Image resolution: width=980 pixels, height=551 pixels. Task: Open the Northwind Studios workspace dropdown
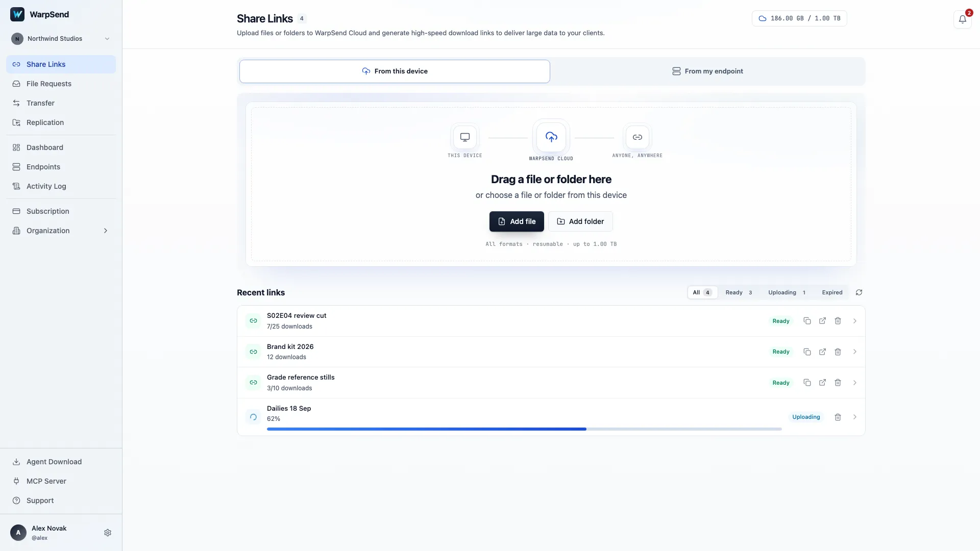click(61, 39)
